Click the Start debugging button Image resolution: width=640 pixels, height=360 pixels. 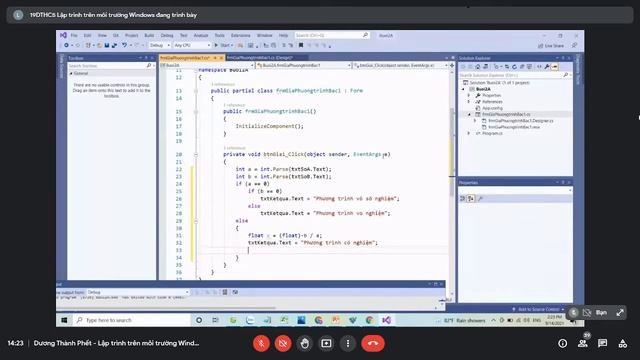pos(222,45)
